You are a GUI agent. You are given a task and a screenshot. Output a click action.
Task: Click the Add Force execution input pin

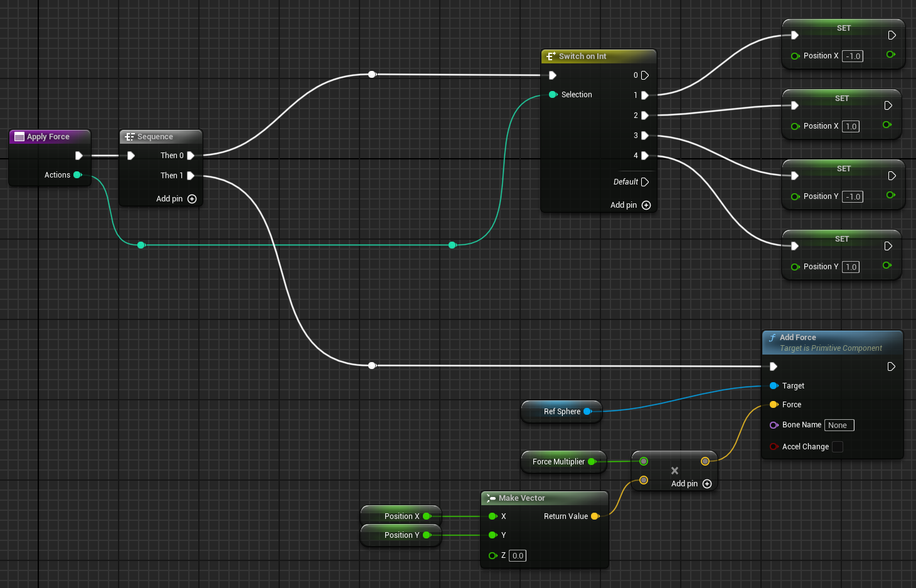click(774, 366)
